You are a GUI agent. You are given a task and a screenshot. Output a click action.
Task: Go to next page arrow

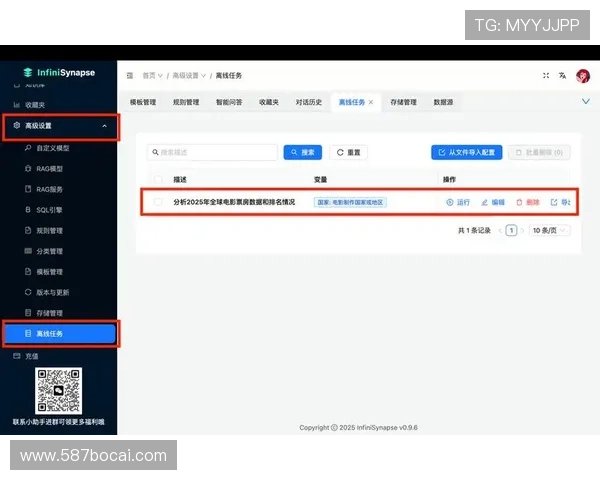tap(522, 230)
